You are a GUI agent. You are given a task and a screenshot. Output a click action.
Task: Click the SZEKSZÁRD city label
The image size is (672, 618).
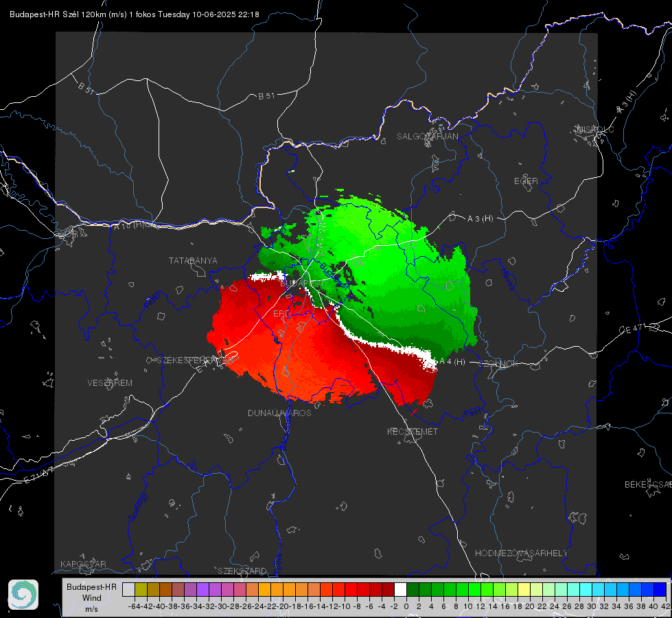point(242,571)
